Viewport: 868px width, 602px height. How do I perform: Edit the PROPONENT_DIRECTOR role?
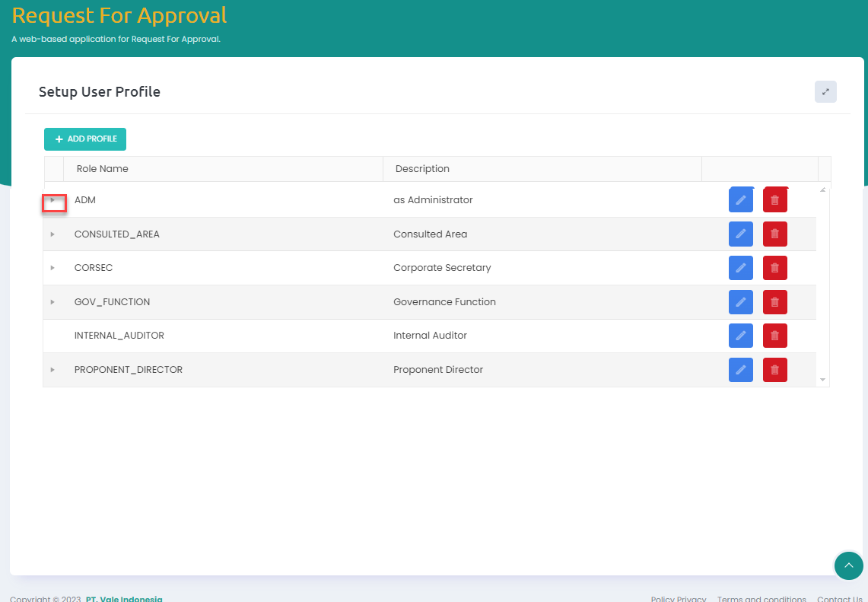pos(740,370)
